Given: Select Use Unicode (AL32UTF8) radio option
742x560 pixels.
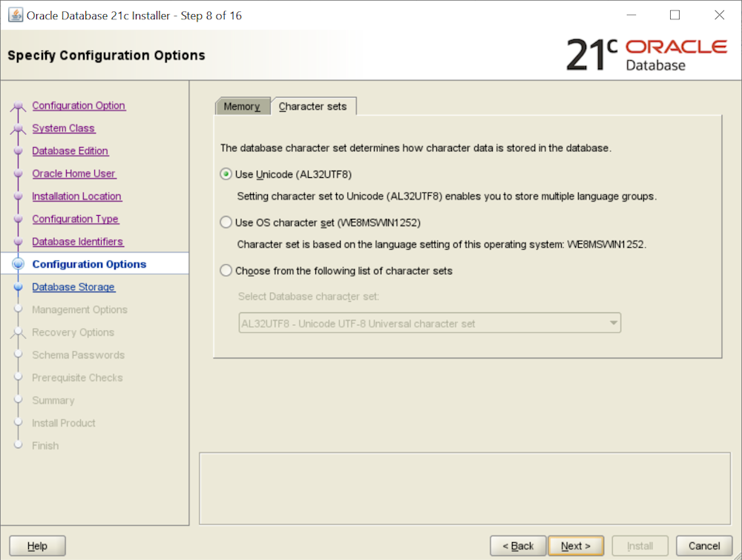Looking at the screenshot, I should pyautogui.click(x=226, y=174).
